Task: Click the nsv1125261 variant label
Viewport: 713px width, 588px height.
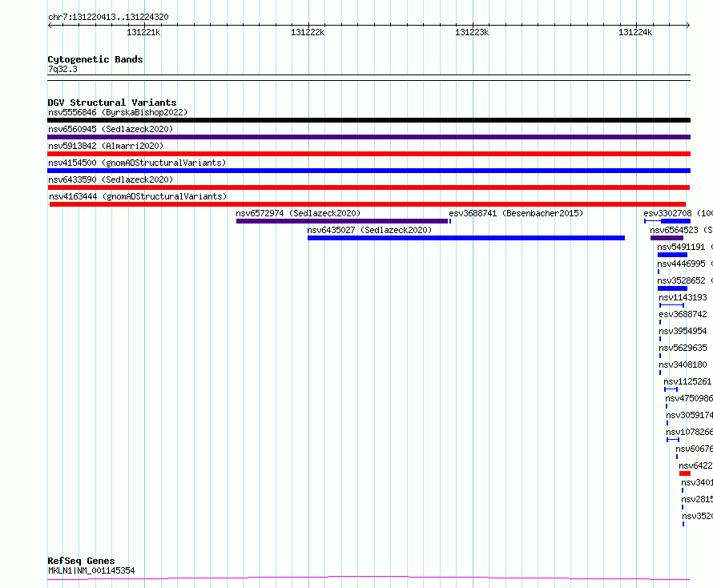Action: (687, 381)
